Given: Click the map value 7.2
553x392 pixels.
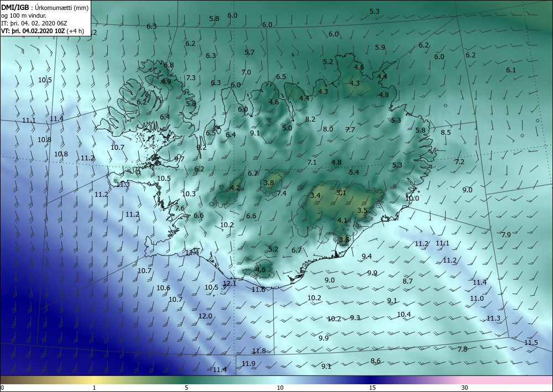Looking at the screenshot, I should [460, 162].
